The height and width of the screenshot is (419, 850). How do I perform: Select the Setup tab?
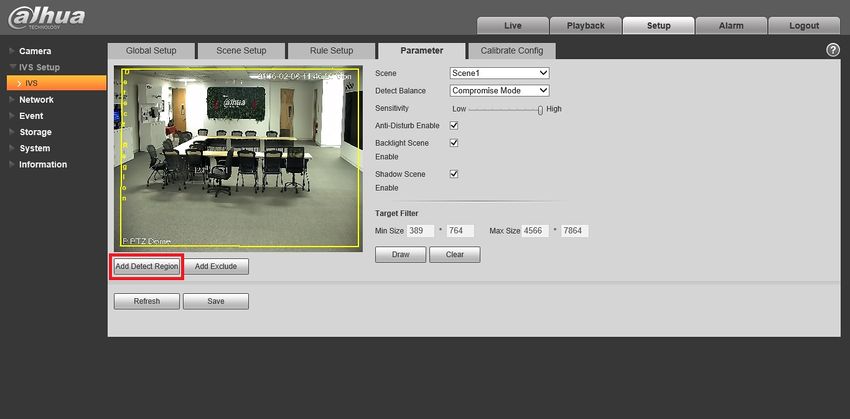point(658,25)
